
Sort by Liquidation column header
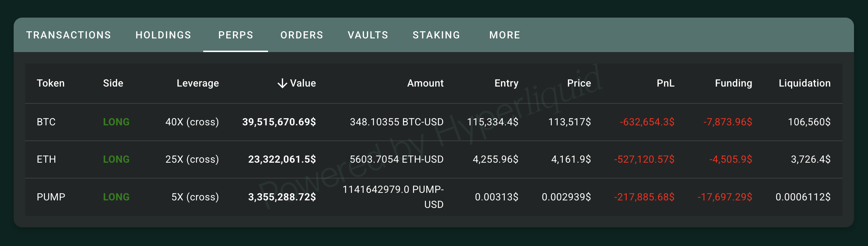(x=804, y=83)
